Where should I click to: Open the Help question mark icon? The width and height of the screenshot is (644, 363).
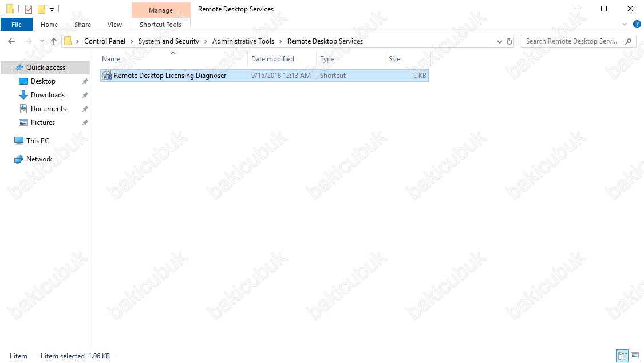637,24
